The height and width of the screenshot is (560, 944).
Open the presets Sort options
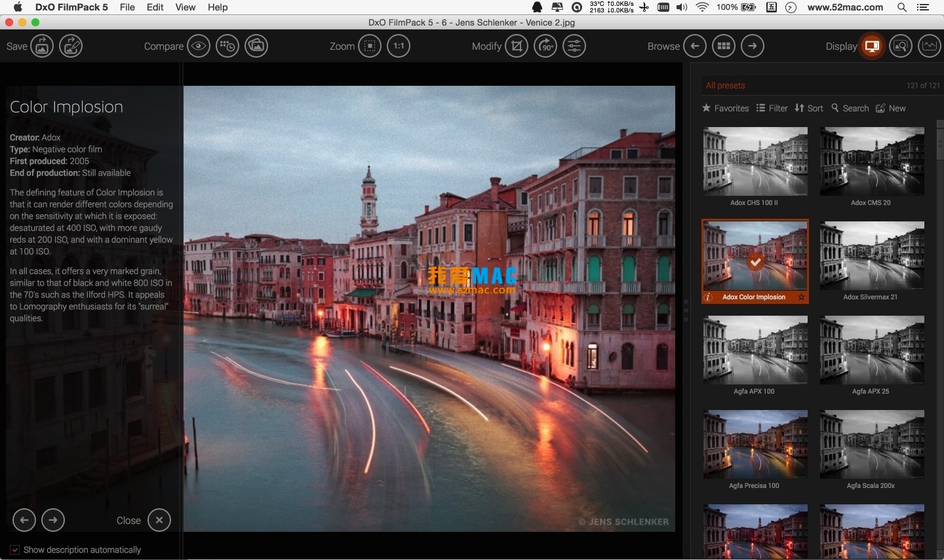[809, 108]
